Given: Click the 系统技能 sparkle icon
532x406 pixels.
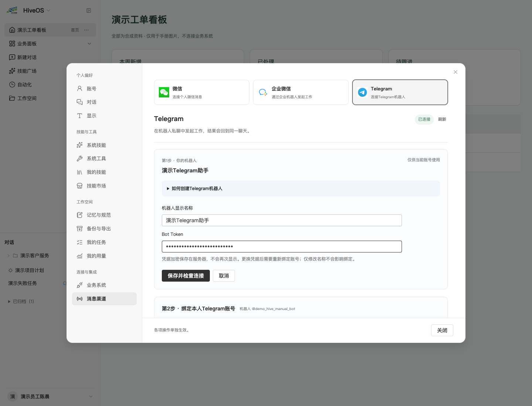Looking at the screenshot, I should (79, 145).
